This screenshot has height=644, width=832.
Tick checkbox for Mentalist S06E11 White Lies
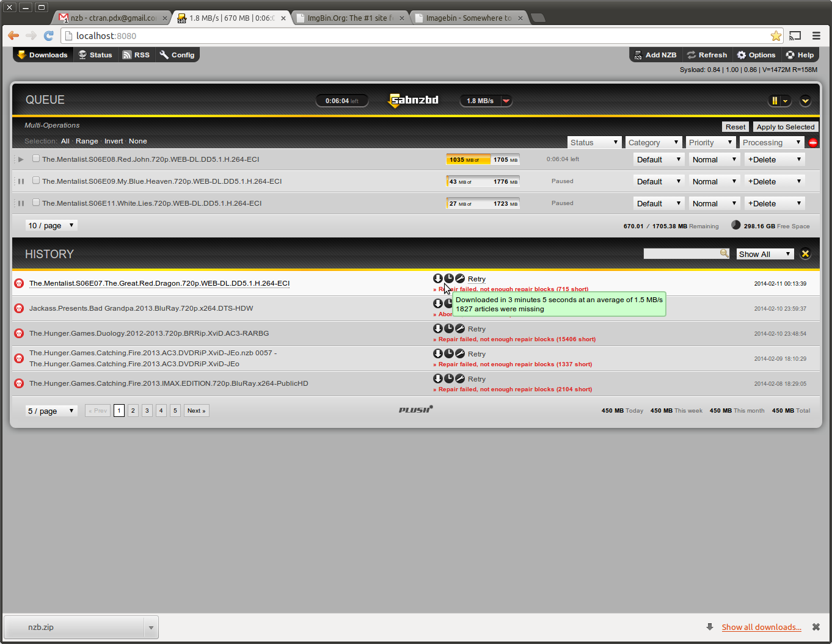pyautogui.click(x=36, y=203)
